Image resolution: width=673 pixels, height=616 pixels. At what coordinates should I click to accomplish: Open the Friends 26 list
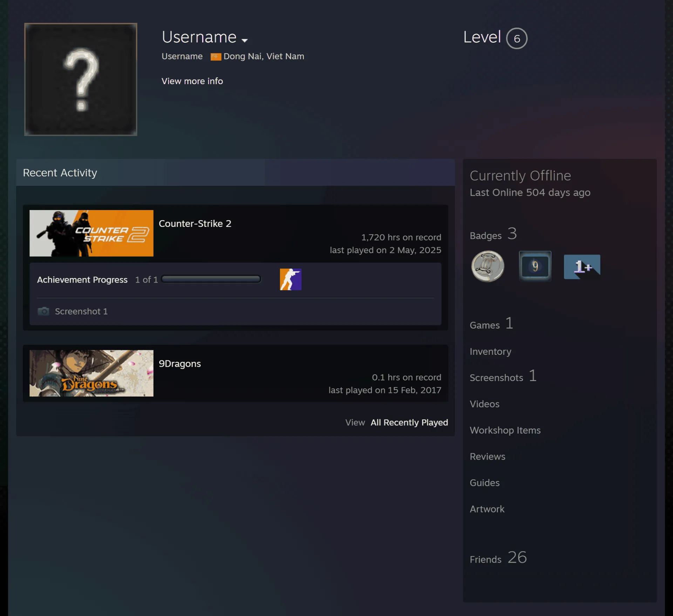(x=498, y=557)
